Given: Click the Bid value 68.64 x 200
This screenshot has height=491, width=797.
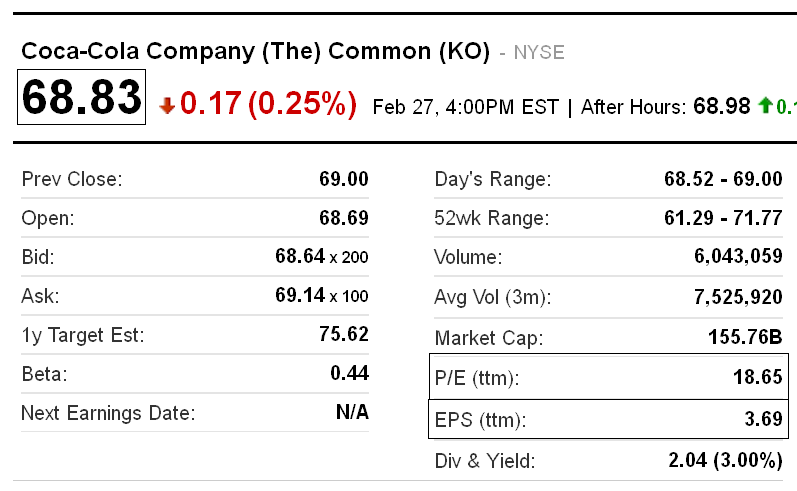Looking at the screenshot, I should tap(321, 257).
